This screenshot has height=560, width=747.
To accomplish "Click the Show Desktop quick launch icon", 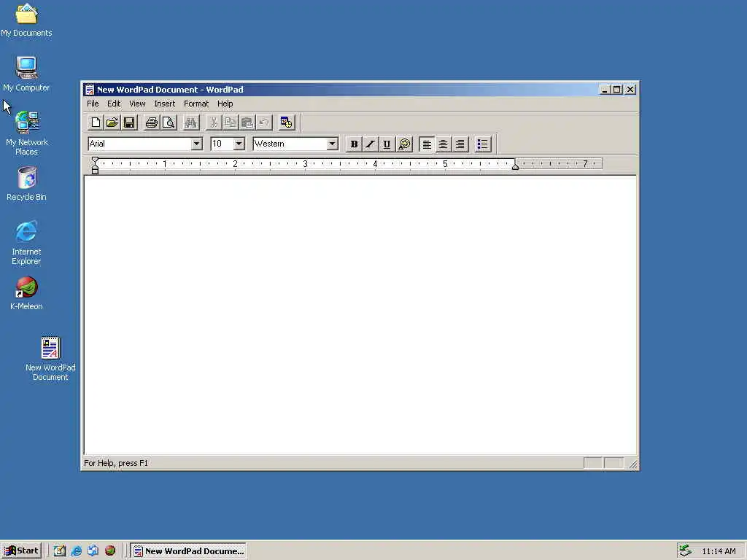I will click(60, 551).
